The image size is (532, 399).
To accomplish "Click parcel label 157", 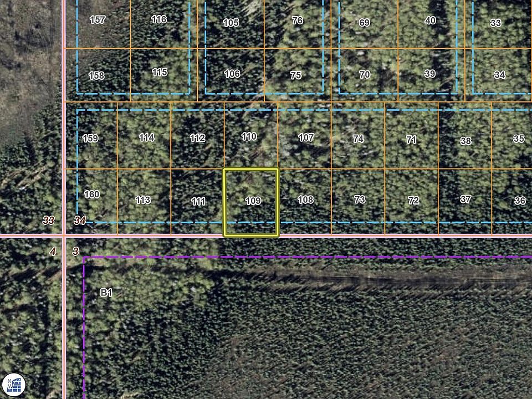I will click(98, 20).
